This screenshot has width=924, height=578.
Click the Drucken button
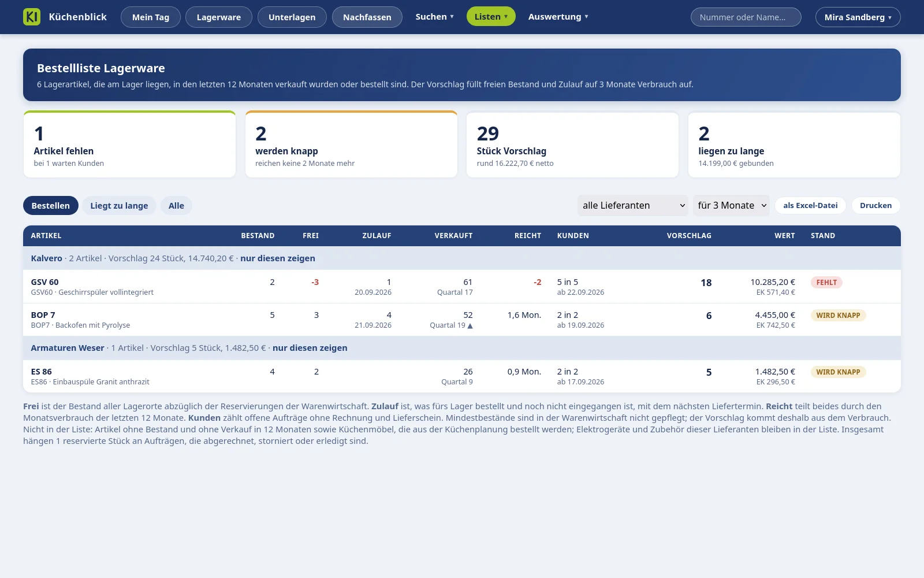[x=875, y=205]
